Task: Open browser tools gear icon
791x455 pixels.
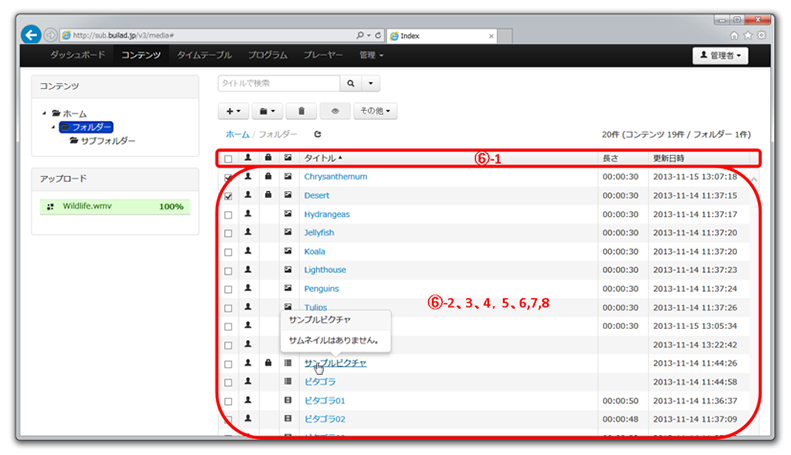Action: (762, 35)
